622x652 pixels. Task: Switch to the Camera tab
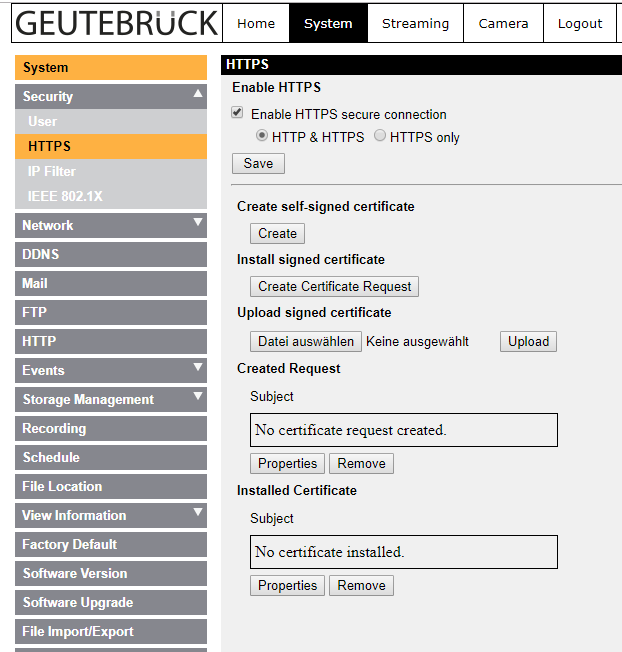pos(503,23)
